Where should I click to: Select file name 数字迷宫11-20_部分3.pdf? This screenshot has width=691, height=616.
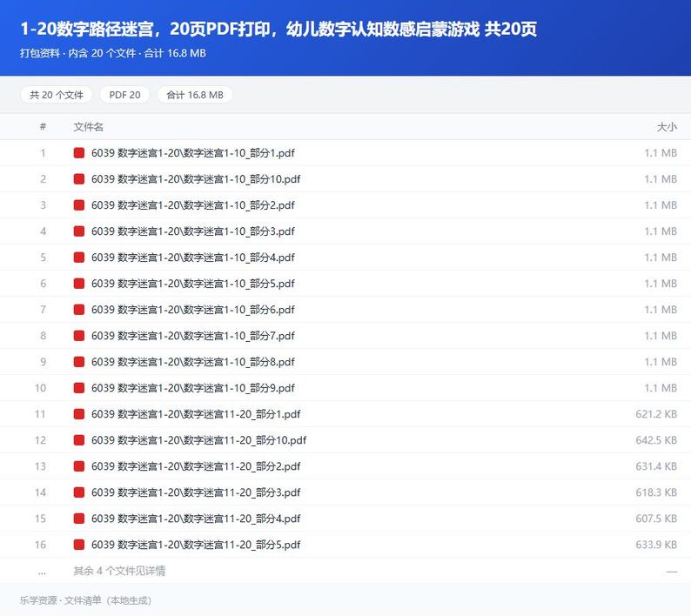click(x=196, y=492)
